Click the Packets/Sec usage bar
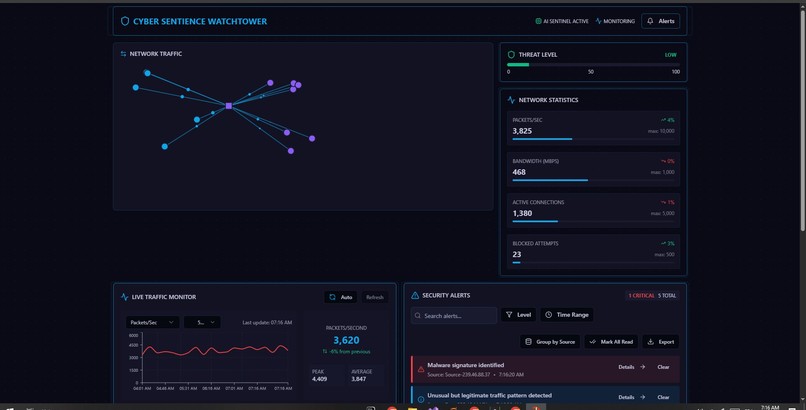 [x=593, y=139]
